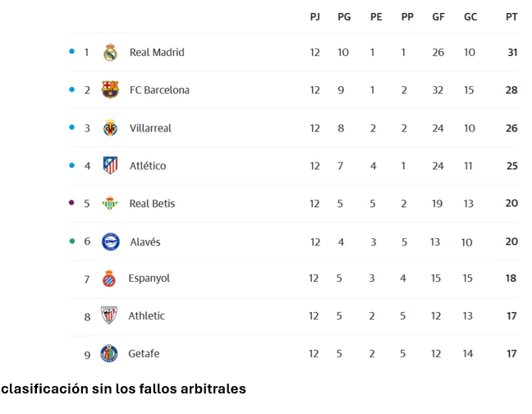Click the Getafe club badge

109,353
